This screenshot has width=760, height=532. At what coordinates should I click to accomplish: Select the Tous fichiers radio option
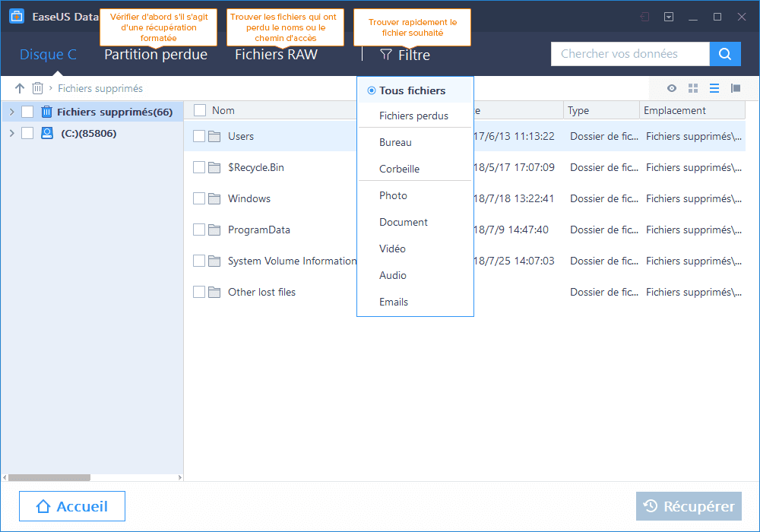pyautogui.click(x=372, y=90)
